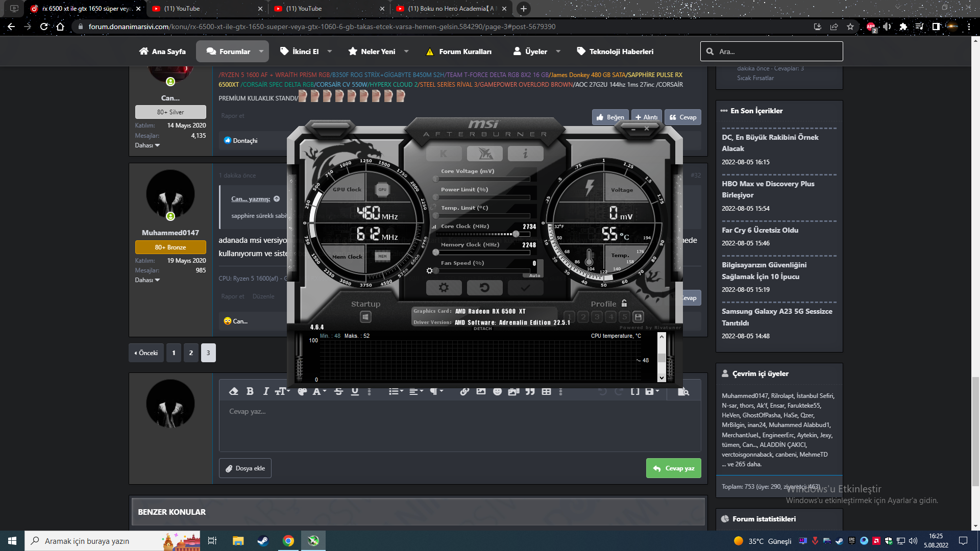The height and width of the screenshot is (551, 980).
Task: Save profile using the floppy disk icon
Action: click(x=638, y=317)
